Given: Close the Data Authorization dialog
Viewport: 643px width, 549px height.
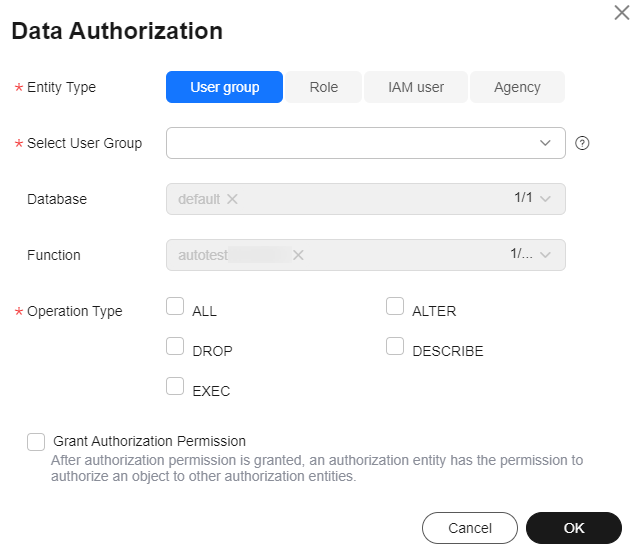Looking at the screenshot, I should coord(622,12).
